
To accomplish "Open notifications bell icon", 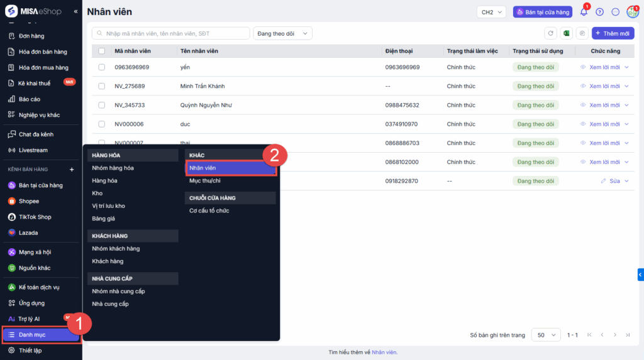I will [x=584, y=12].
